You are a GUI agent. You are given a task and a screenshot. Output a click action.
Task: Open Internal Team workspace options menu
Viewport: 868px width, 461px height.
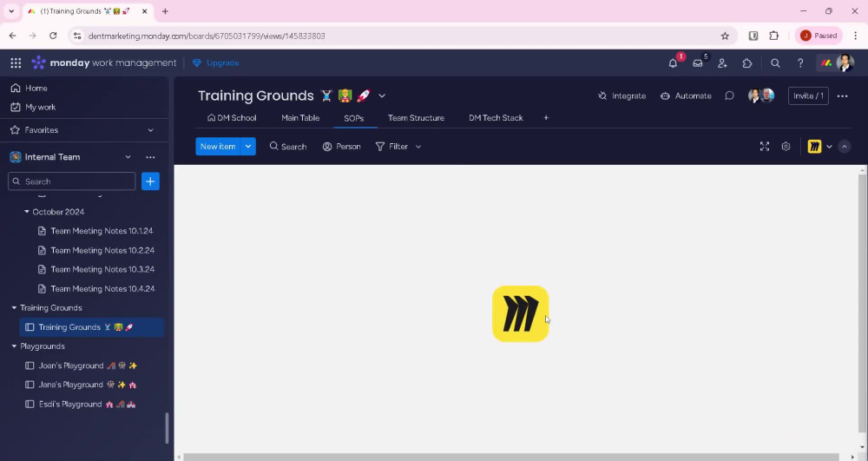coord(150,157)
